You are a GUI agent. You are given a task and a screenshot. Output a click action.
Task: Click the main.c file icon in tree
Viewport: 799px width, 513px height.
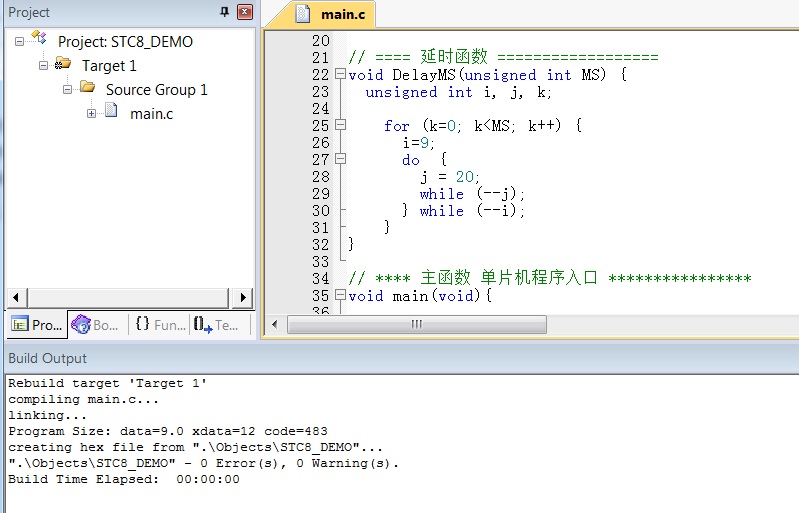(x=111, y=110)
